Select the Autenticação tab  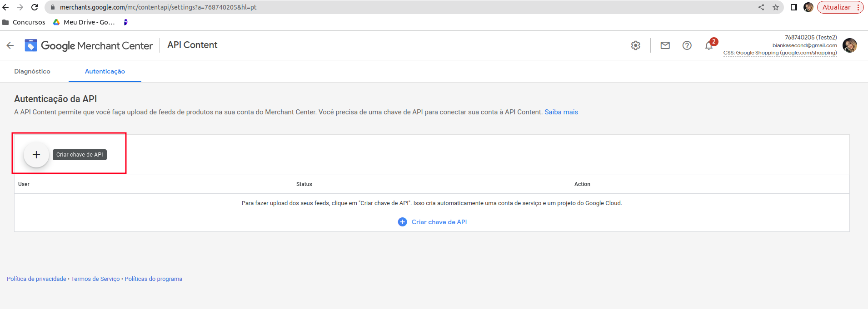pos(105,71)
